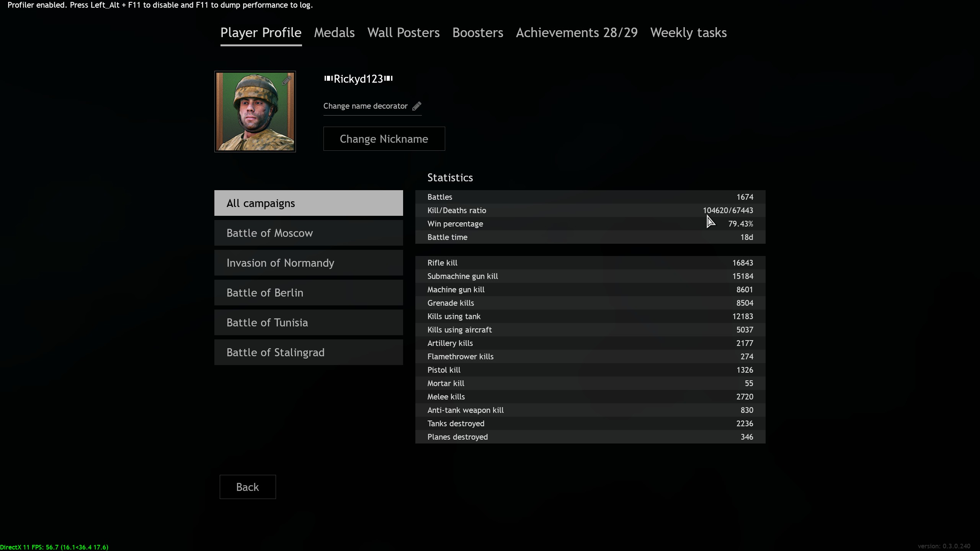Screen dimensions: 980x551
Task: Click the Back button
Action: click(x=248, y=487)
